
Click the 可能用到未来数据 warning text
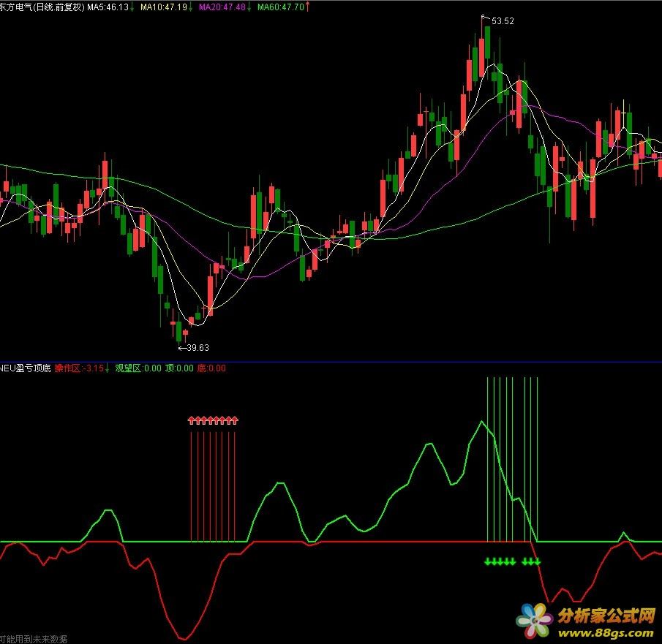(34, 639)
